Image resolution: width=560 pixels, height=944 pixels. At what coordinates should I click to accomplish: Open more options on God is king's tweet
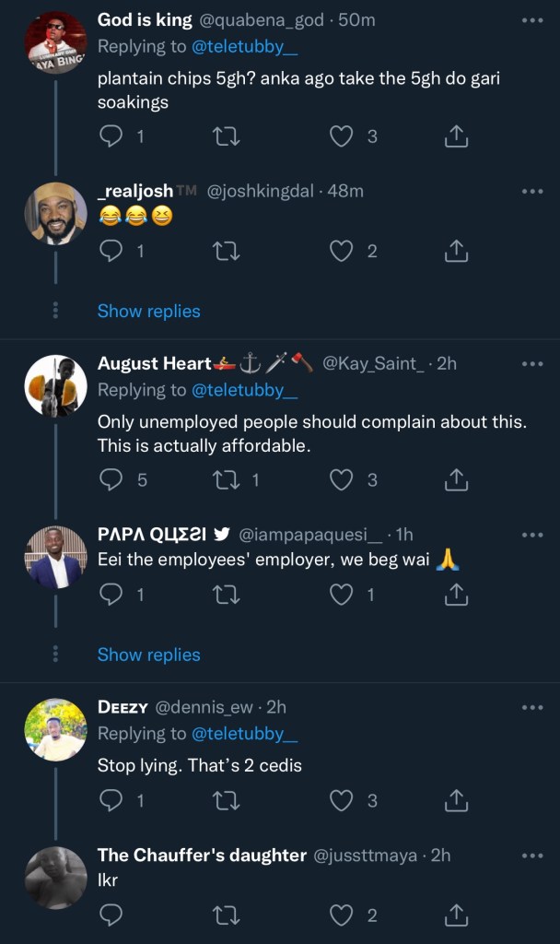532,20
